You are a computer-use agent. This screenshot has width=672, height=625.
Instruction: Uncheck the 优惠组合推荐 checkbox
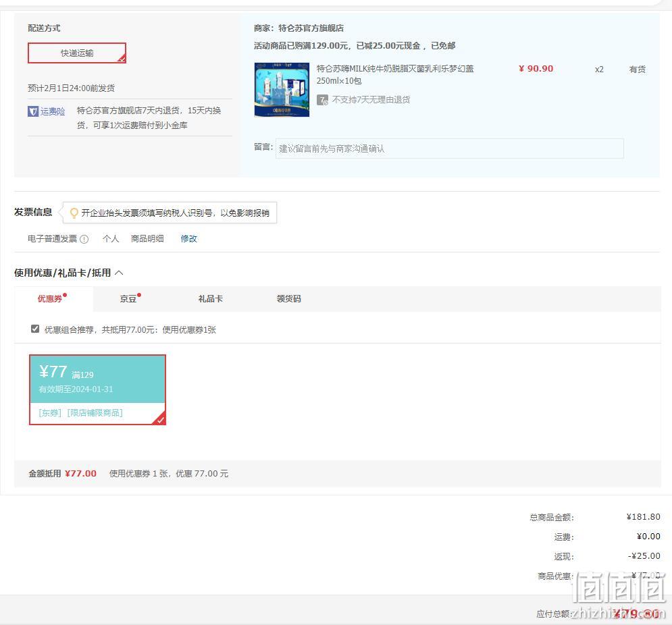(x=35, y=329)
